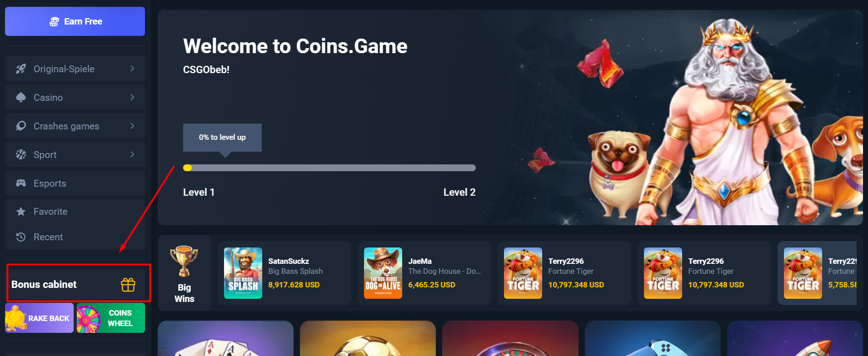Open the Recent games menu item
The image size is (868, 356).
tap(75, 237)
